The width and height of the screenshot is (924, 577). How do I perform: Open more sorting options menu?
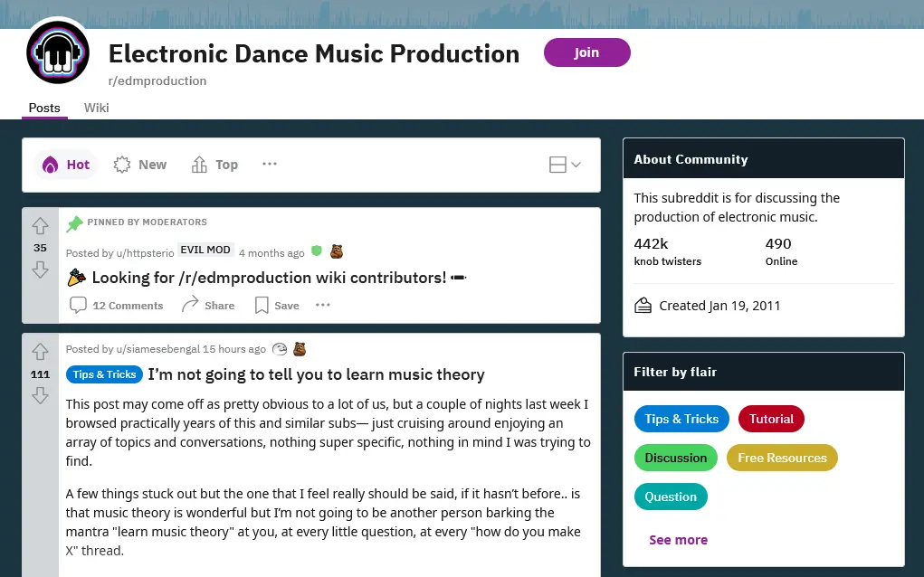pyautogui.click(x=270, y=165)
